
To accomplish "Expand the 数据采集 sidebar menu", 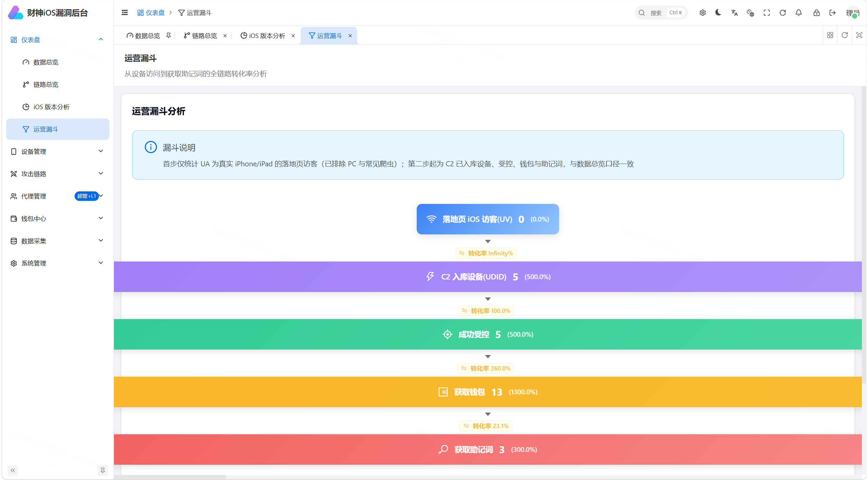I will pos(58,241).
